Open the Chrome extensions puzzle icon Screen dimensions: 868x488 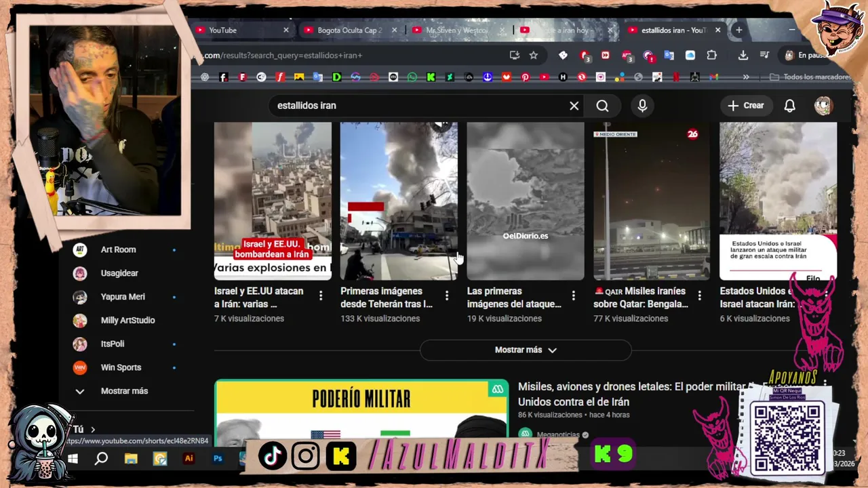(711, 56)
